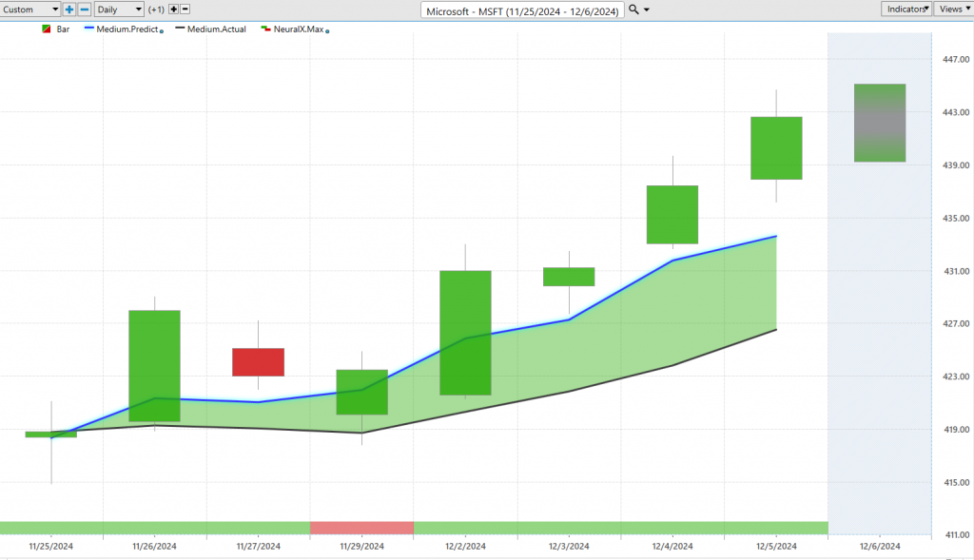Screen dimensions: 974x560
Task: Click the blue minus zoom-out icon
Action: pyautogui.click(x=85, y=10)
